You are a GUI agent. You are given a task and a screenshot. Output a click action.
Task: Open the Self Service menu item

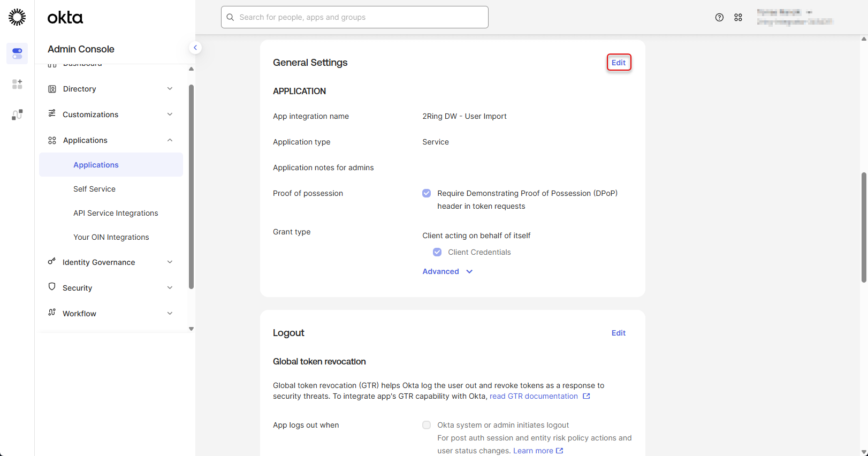95,189
